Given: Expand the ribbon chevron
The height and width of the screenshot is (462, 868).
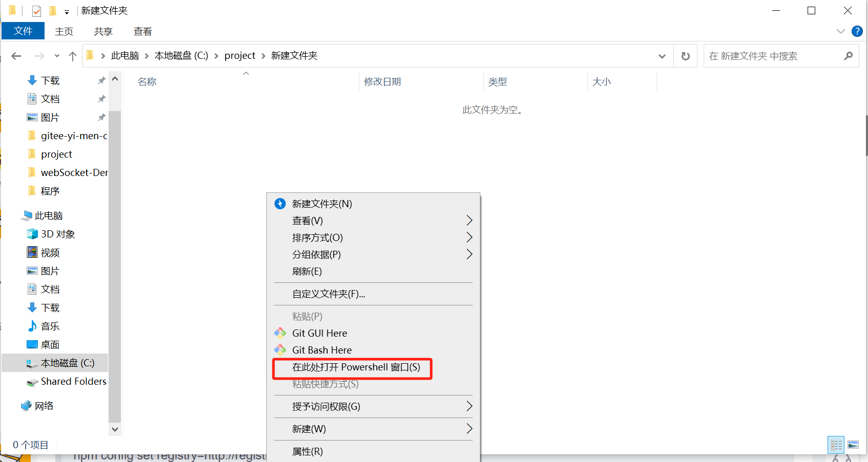Looking at the screenshot, I should (840, 31).
